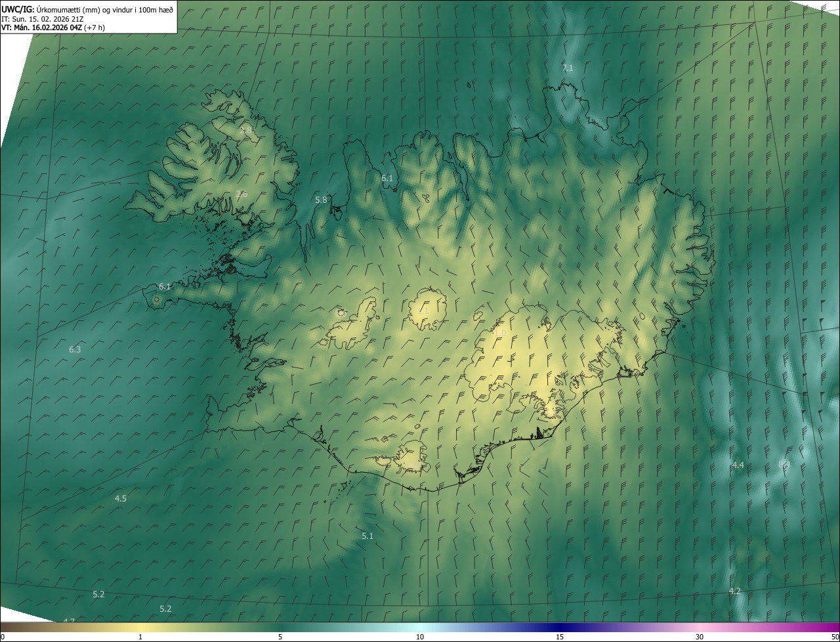Select the 4.4 value label on the map
The width and height of the screenshot is (840, 642).
(x=738, y=465)
